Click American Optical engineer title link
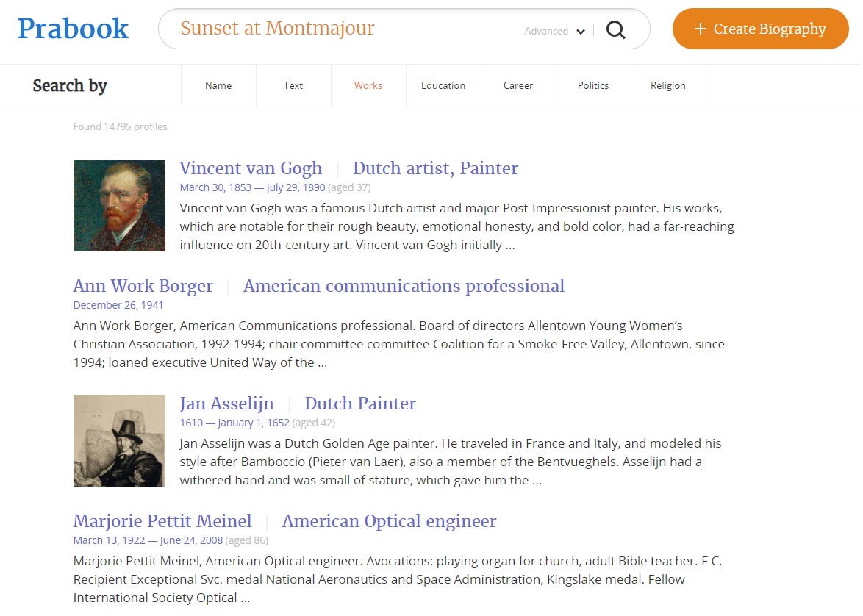The image size is (863, 616). point(389,521)
